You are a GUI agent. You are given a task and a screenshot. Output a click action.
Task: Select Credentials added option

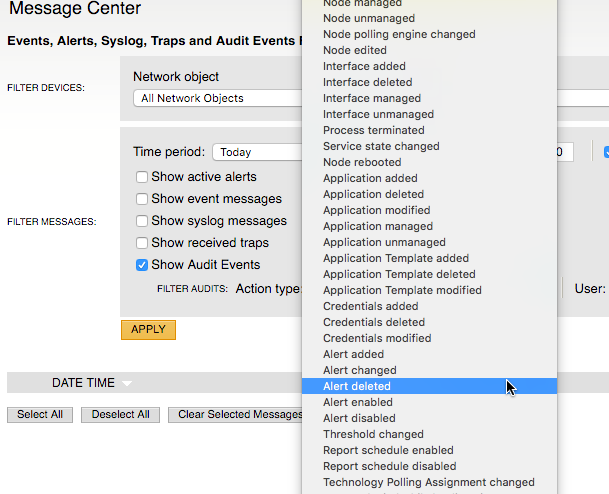429,306
